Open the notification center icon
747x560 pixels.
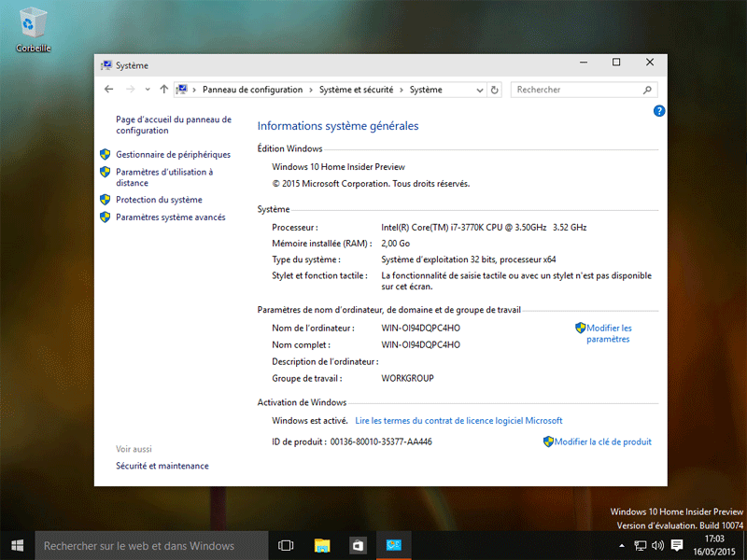[677, 545]
